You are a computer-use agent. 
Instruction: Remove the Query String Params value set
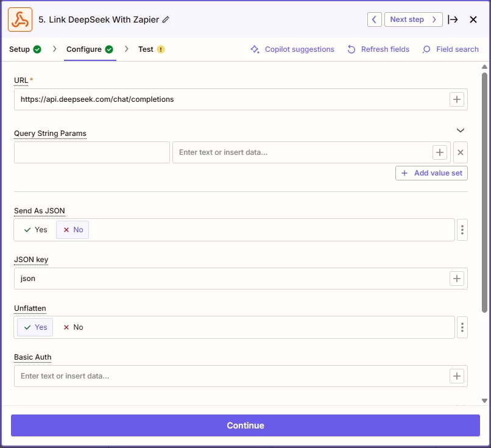tap(461, 152)
